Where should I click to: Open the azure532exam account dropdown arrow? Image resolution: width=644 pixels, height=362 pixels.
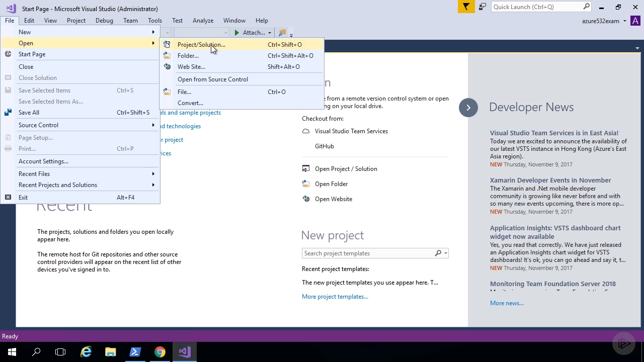(624, 21)
